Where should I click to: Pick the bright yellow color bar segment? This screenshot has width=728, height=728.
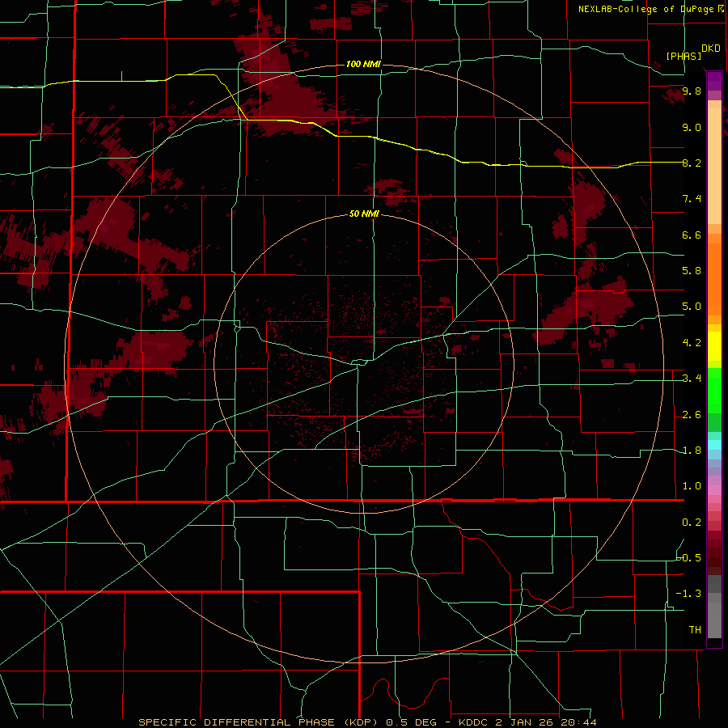pyautogui.click(x=714, y=346)
